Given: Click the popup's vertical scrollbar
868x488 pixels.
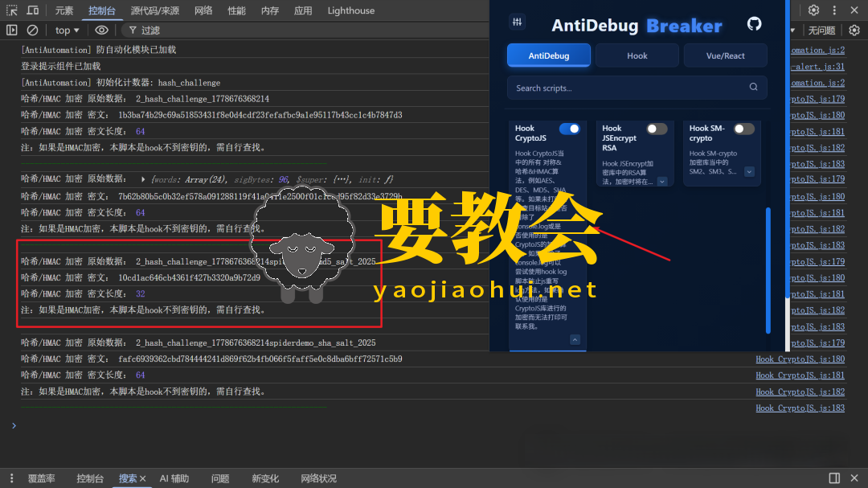Looking at the screenshot, I should point(768,270).
